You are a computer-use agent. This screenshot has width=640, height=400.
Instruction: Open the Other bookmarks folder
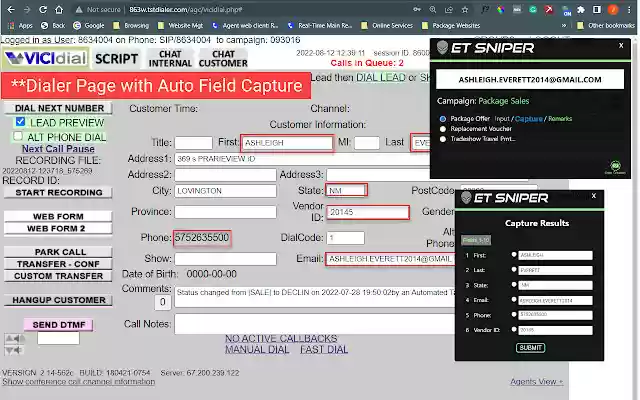tap(606, 25)
